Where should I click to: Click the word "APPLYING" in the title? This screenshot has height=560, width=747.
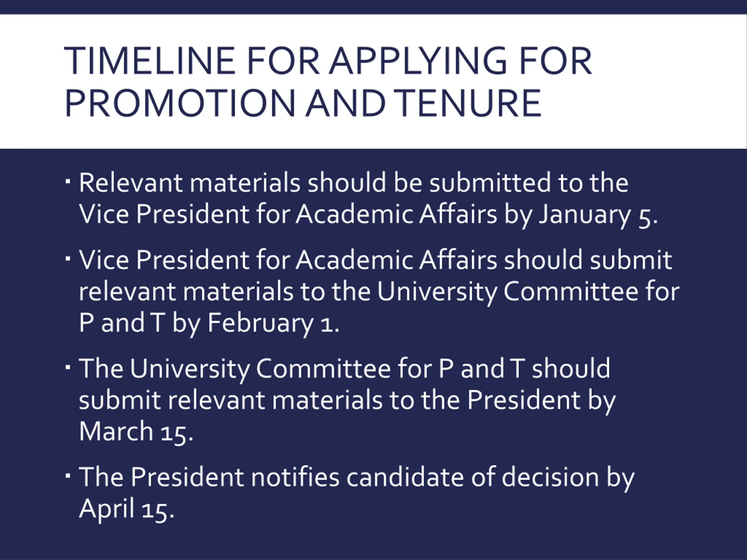pyautogui.click(x=418, y=61)
